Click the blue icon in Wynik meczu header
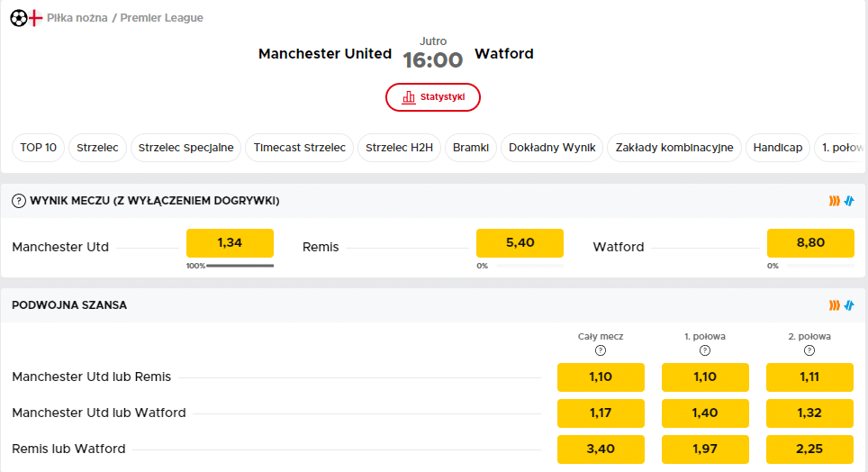Viewport: 868px width, 472px height. point(848,201)
